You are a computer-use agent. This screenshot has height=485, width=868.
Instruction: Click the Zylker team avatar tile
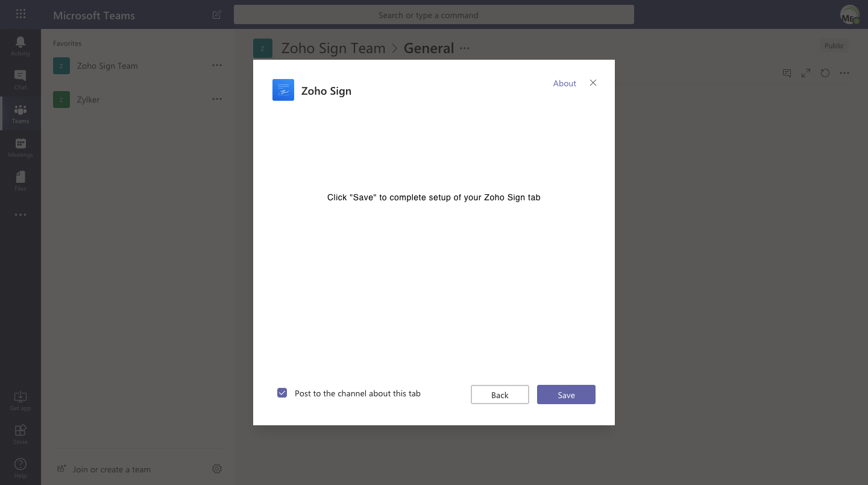coord(61,100)
